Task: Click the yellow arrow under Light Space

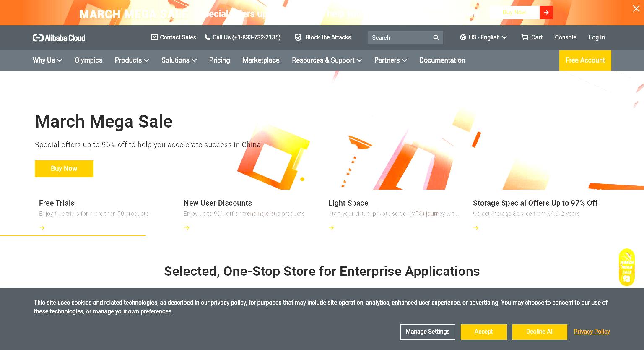Action: (x=331, y=228)
